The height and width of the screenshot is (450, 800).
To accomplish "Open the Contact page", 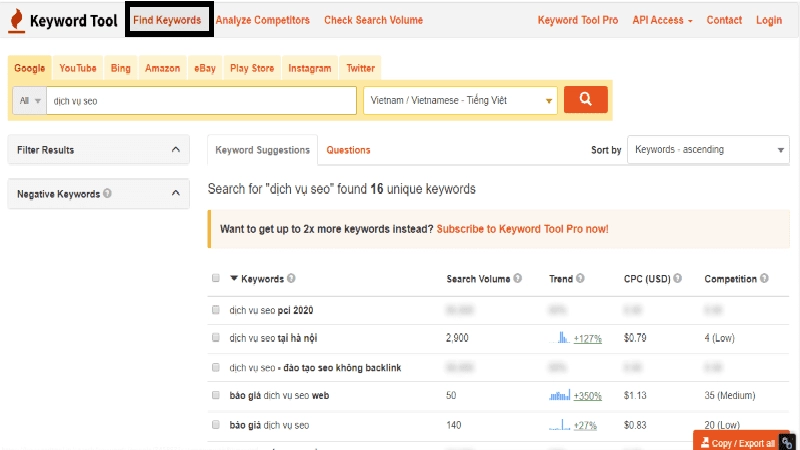I will [724, 20].
